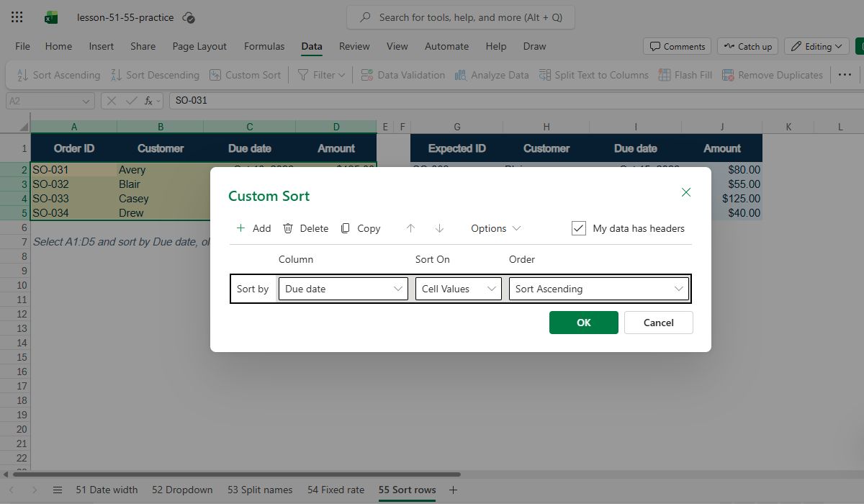Switch to the Review ribbon tab

tap(354, 46)
